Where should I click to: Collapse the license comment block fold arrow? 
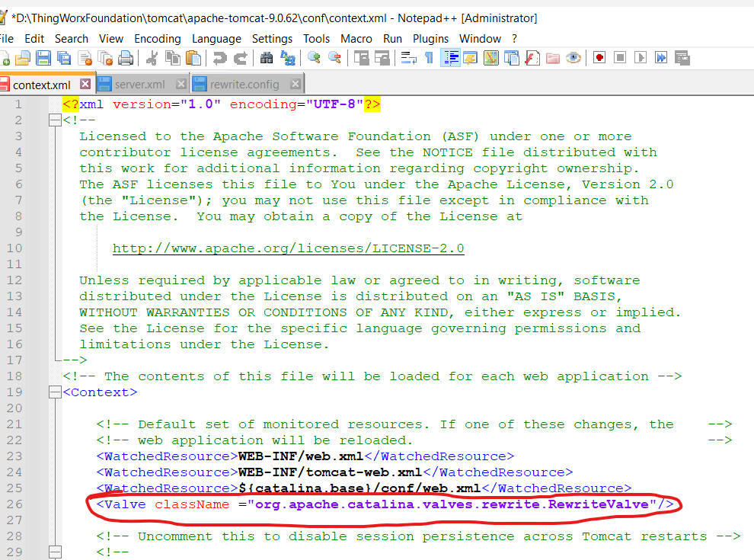(x=56, y=120)
